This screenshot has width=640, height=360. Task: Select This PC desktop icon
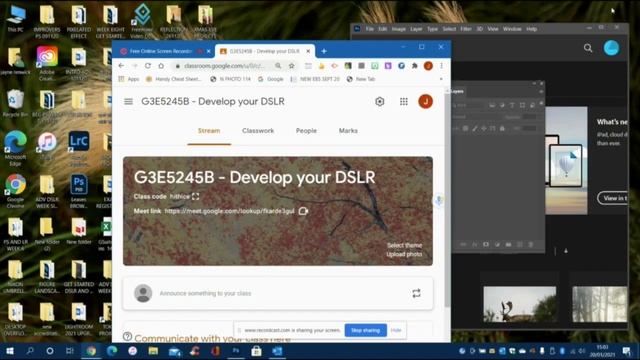pos(16,18)
